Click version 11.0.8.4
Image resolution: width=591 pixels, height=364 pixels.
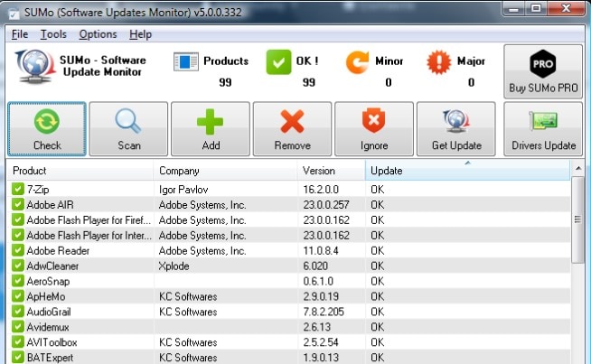321,250
